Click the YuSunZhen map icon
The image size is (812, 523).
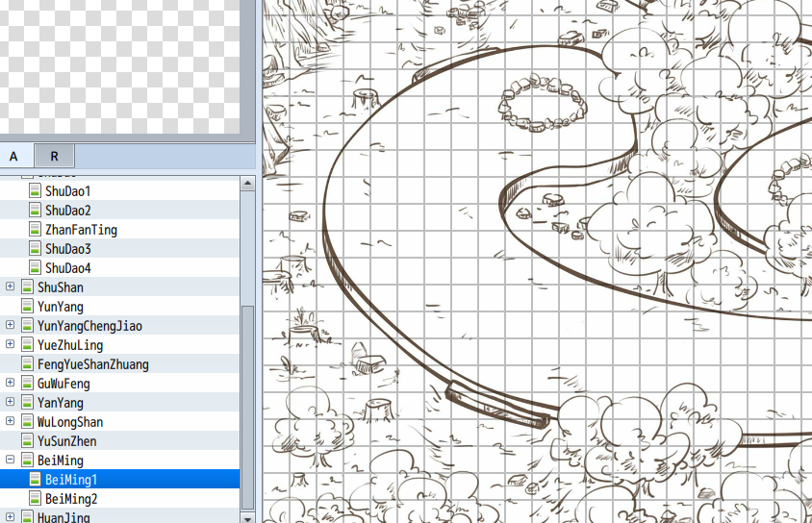[x=28, y=440]
